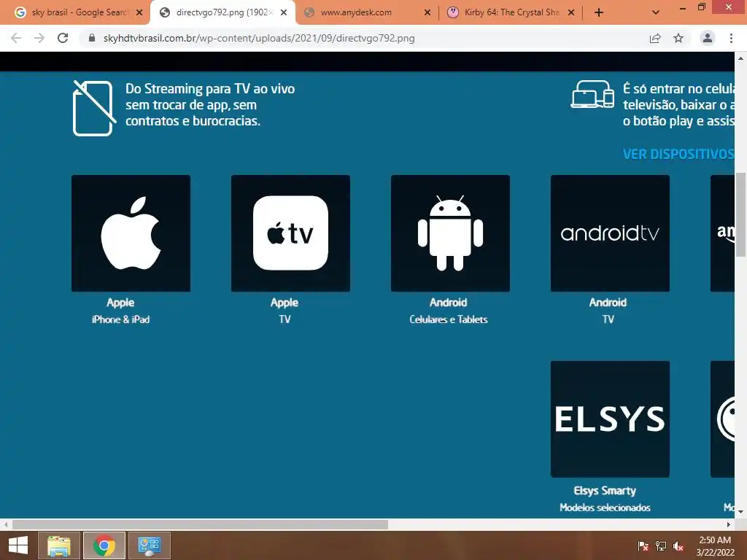
Task: Click the VER DISPOSITIVOS link
Action: point(678,154)
